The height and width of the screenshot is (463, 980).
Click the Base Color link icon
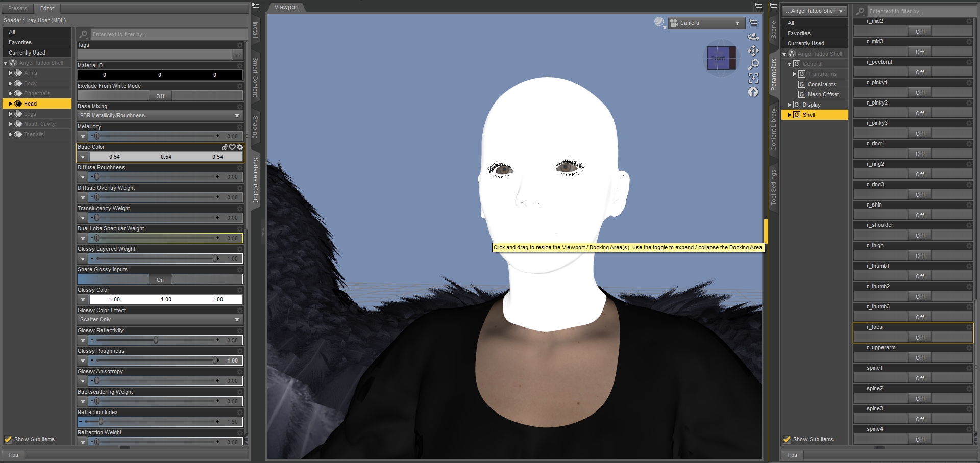[225, 147]
